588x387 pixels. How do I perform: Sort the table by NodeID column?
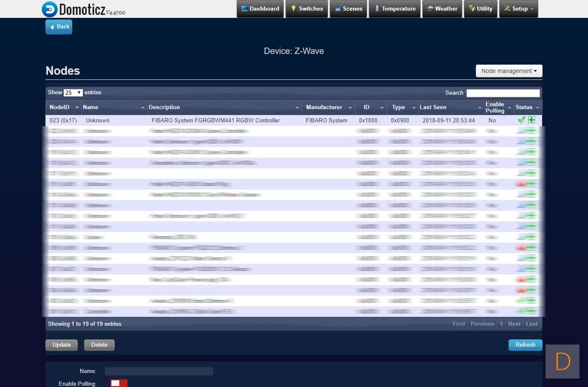(63, 108)
